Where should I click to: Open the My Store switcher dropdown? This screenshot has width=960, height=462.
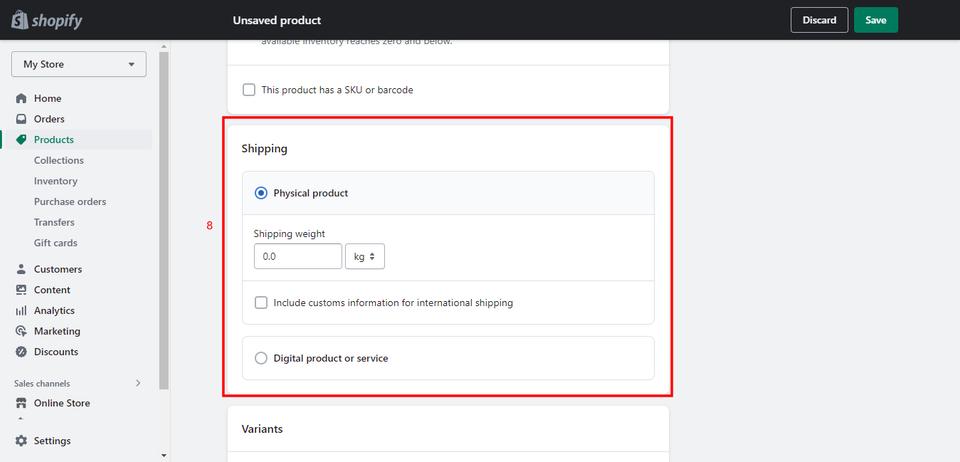pyautogui.click(x=78, y=64)
